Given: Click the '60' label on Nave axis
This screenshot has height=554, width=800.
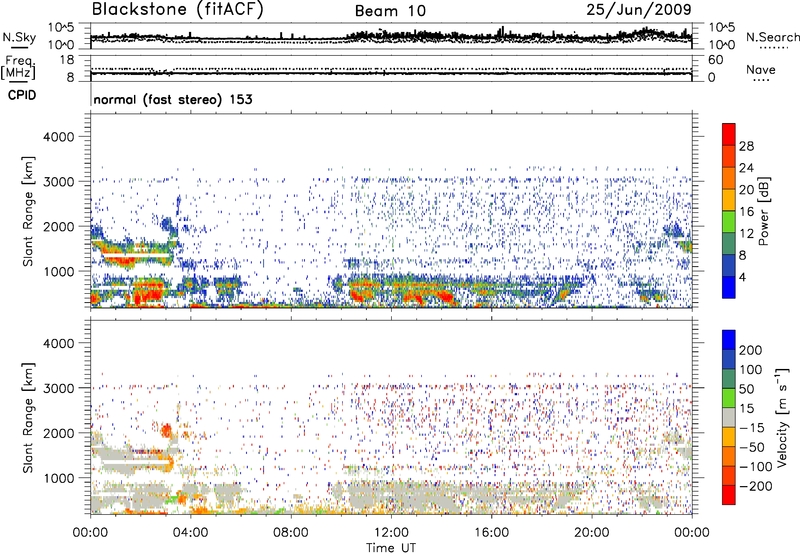Looking at the screenshot, I should 716,60.
